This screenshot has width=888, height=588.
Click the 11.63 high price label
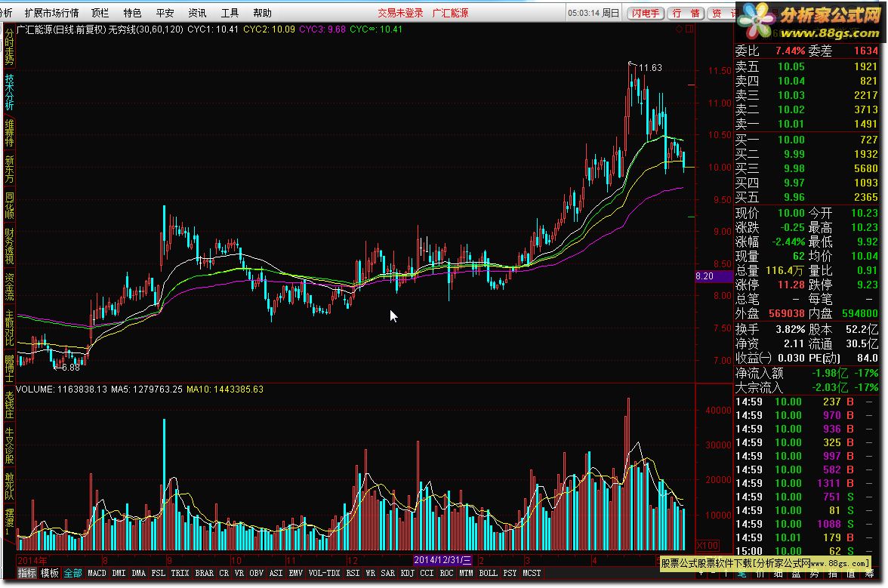click(650, 68)
